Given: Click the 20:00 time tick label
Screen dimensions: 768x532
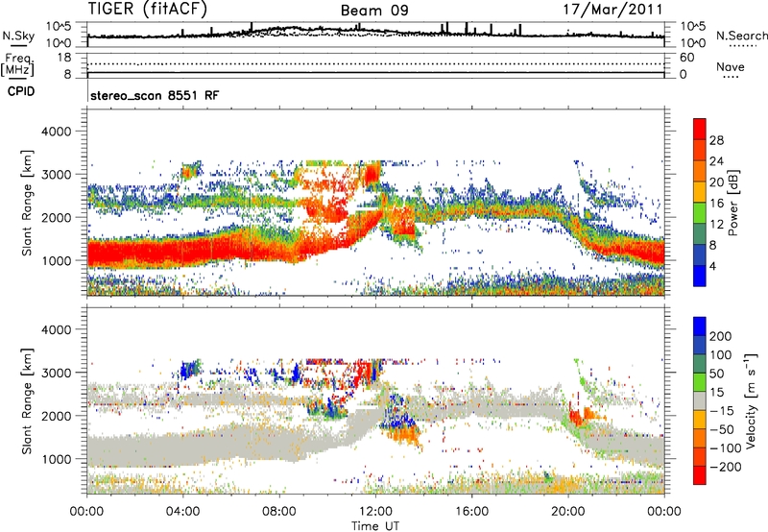Looking at the screenshot, I should 567,512.
